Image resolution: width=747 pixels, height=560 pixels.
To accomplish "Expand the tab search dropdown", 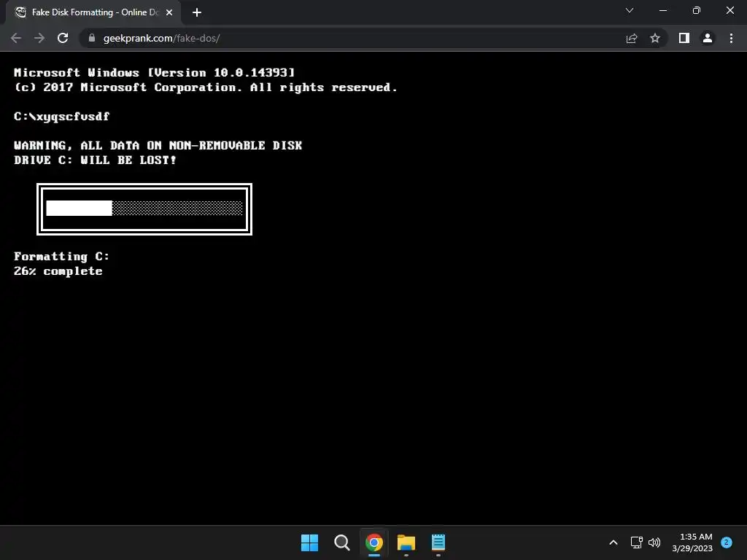I will click(x=630, y=10).
